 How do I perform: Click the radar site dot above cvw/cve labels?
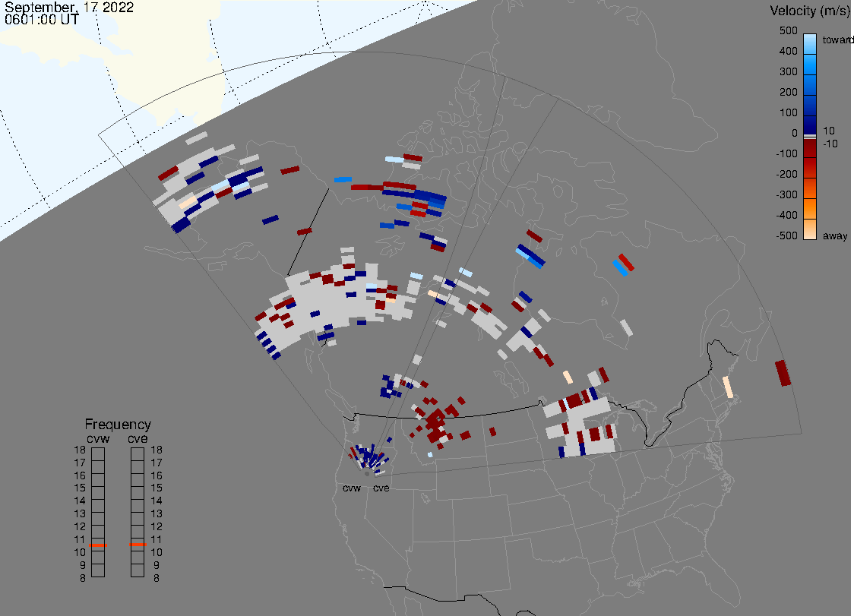click(367, 474)
